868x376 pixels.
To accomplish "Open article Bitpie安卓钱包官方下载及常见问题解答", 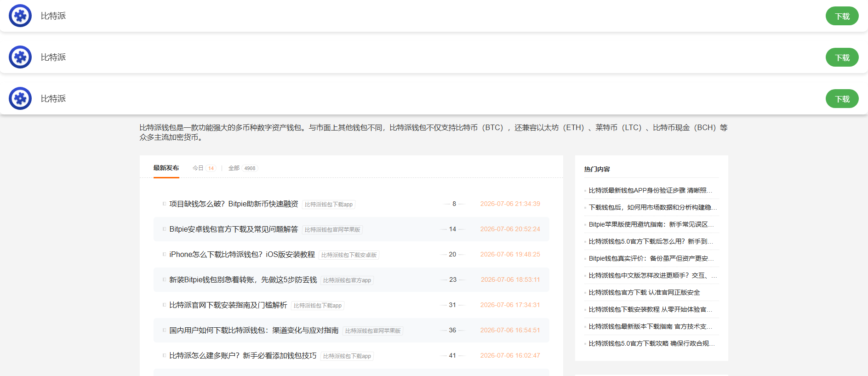I will 234,229.
